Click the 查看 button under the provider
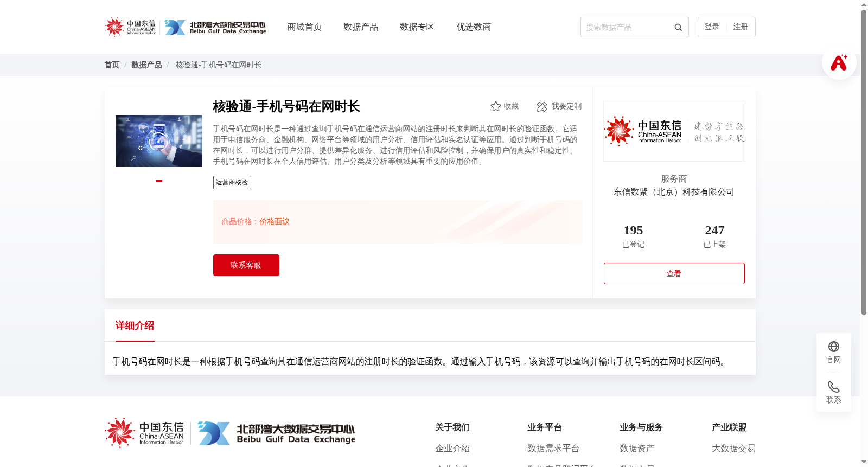Screen dimensions: 868x467 tap(674, 273)
